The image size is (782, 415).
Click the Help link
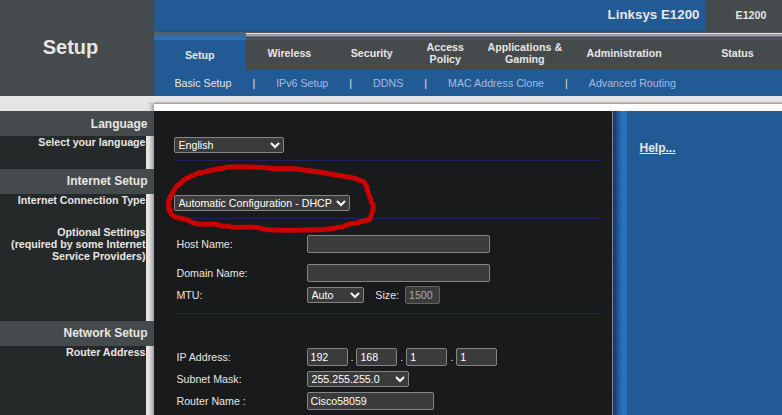pyautogui.click(x=657, y=148)
